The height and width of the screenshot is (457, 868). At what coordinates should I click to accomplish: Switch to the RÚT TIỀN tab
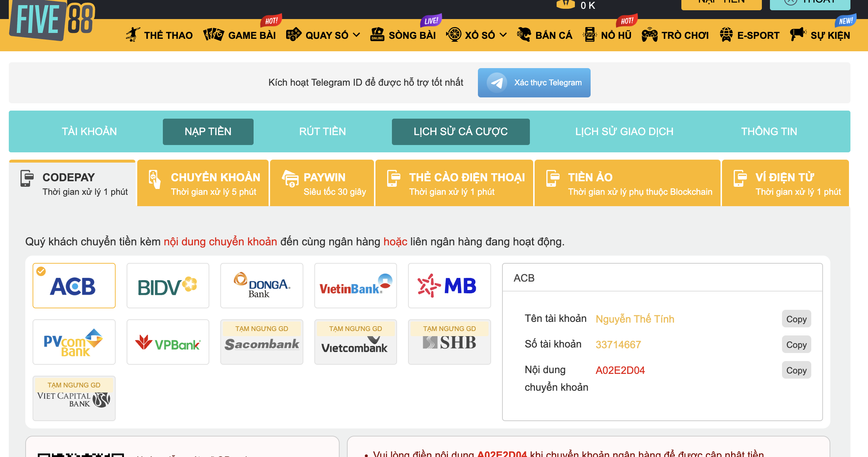[x=323, y=131]
